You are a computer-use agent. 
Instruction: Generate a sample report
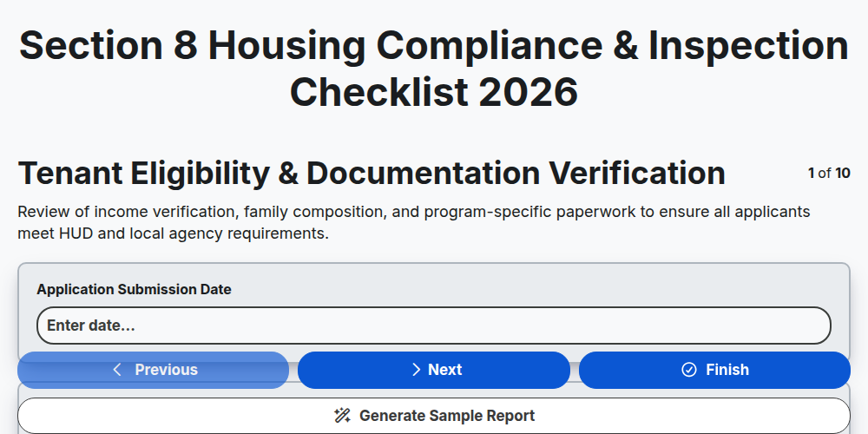pos(434,416)
